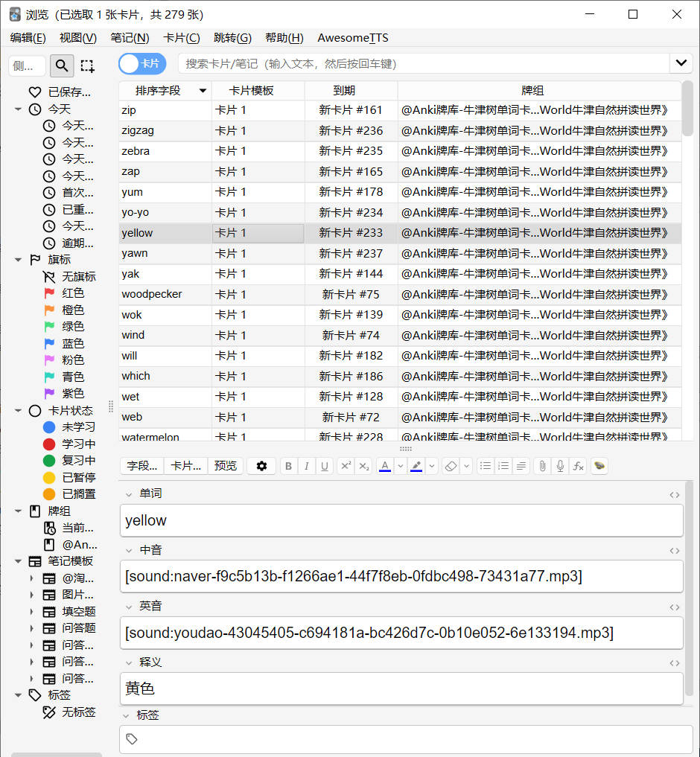Select the zebra card row
Image resolution: width=700 pixels, height=757 pixels.
pyautogui.click(x=400, y=151)
